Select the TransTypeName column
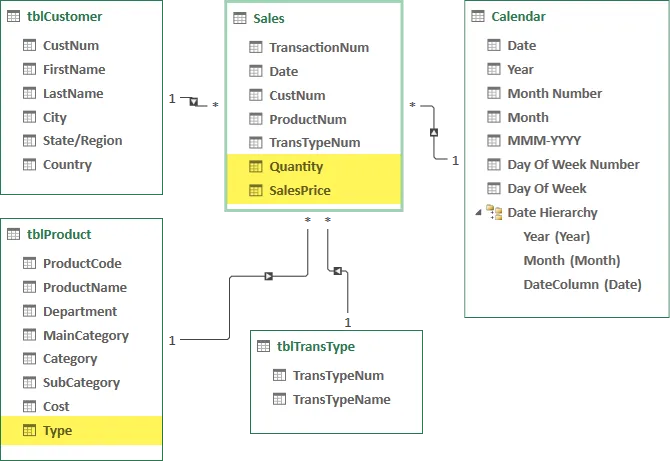 [x=341, y=400]
